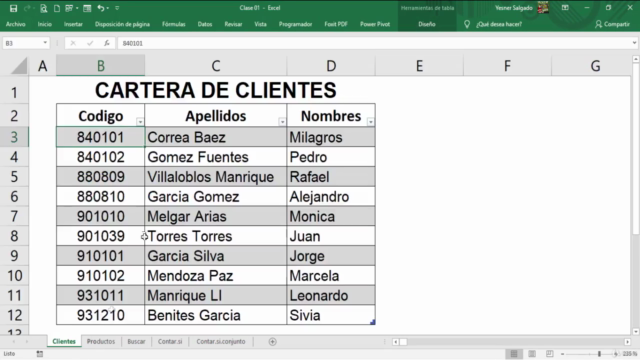Open the dropdown beside the form-style icon

click(x=77, y=8)
